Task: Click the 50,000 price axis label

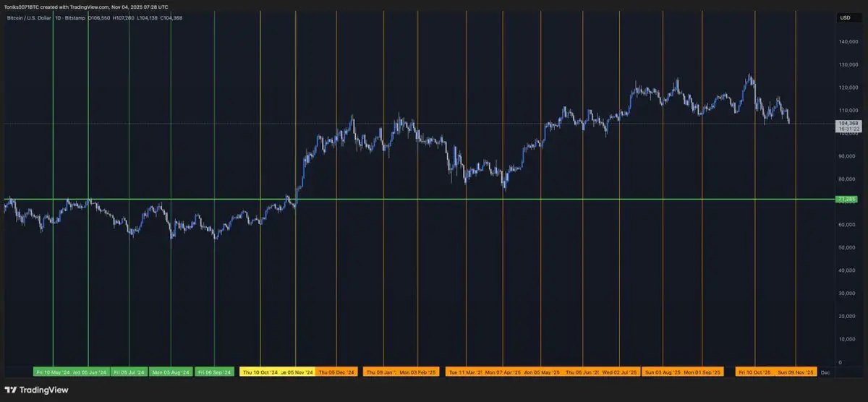Action: (x=848, y=247)
